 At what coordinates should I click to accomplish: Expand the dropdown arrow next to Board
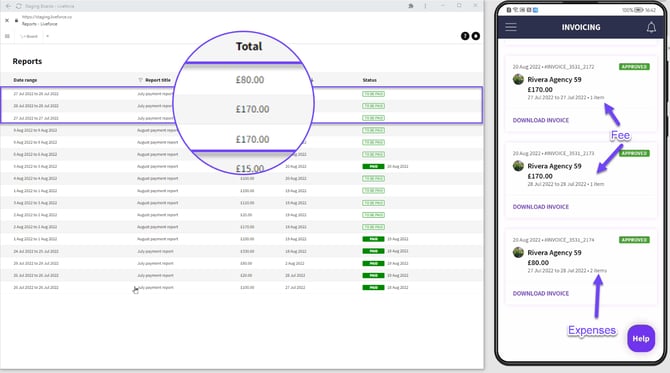47,36
